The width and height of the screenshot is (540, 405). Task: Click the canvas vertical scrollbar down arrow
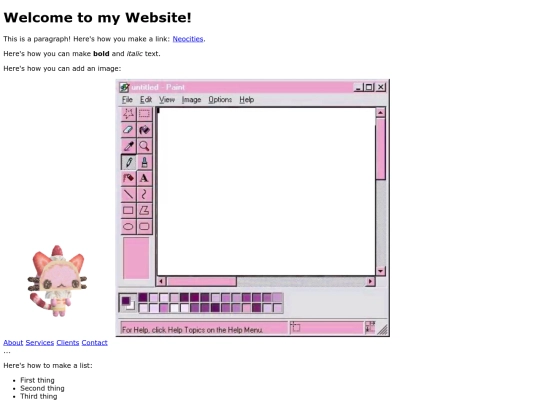click(x=380, y=271)
